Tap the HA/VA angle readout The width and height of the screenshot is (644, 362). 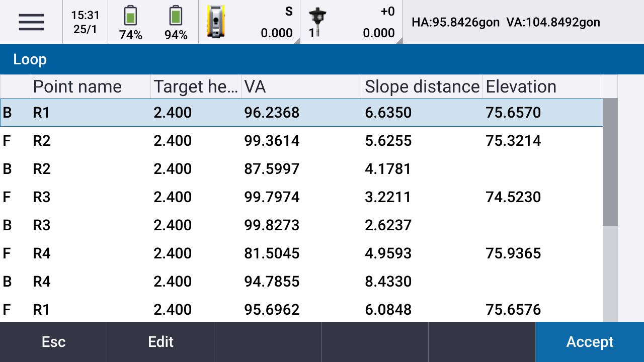pos(506,22)
